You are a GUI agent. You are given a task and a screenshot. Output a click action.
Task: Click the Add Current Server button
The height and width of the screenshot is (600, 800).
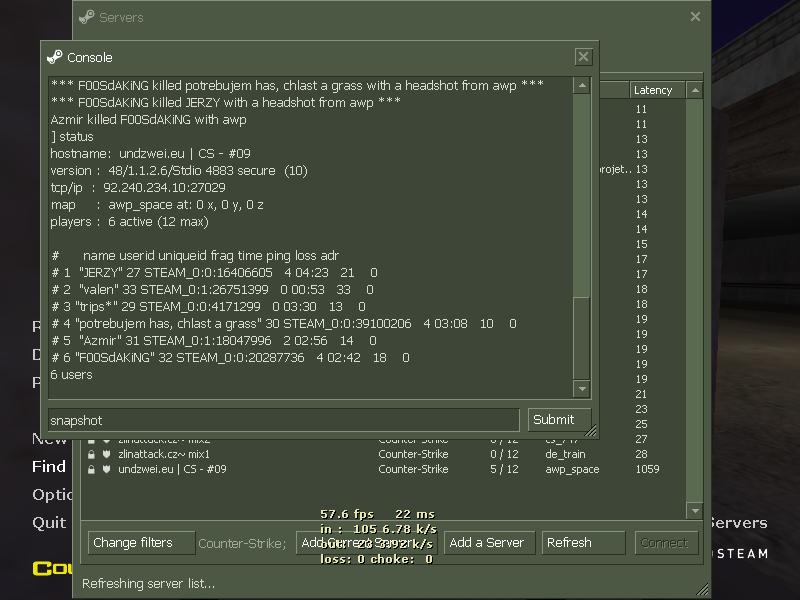click(366, 543)
